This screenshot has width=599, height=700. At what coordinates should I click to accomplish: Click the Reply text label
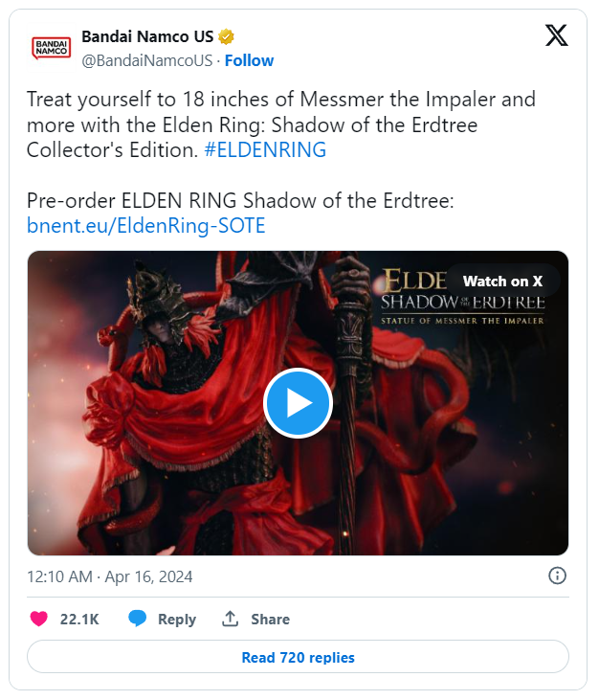[x=177, y=620]
